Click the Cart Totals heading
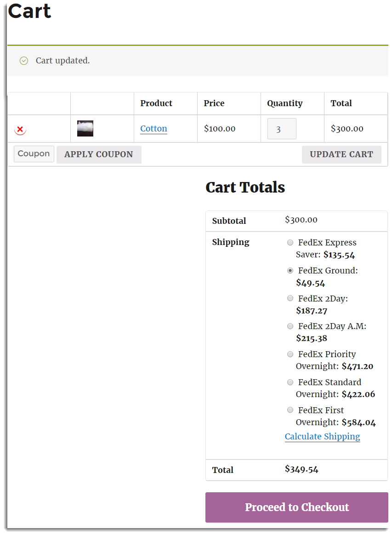 click(x=245, y=187)
